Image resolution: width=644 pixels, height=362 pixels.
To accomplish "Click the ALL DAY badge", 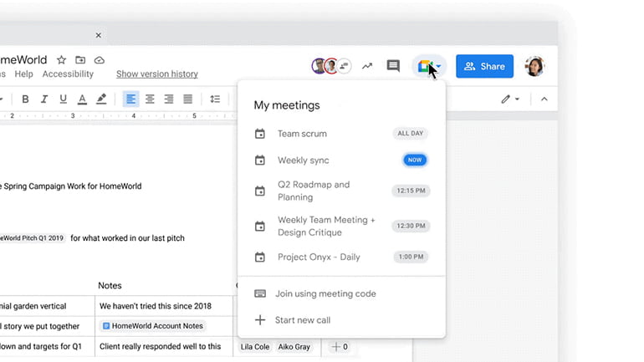I will coord(410,134).
